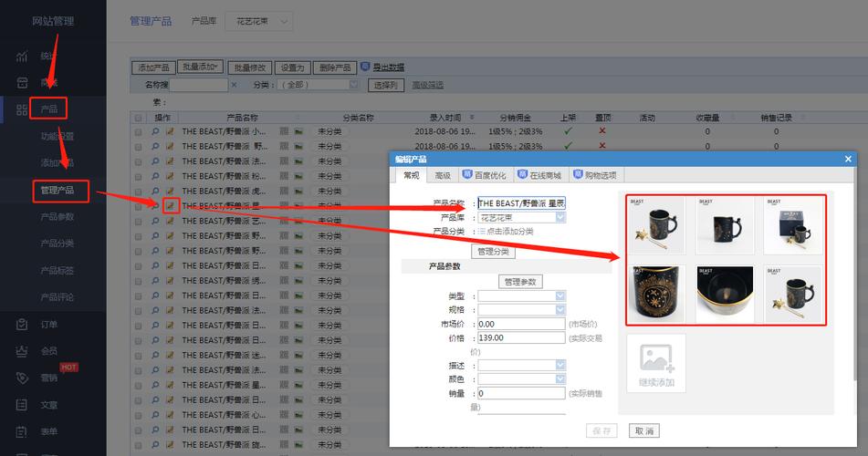Preview product 粉... with its magnifier icon
This screenshot has width=868, height=456.
tap(155, 177)
